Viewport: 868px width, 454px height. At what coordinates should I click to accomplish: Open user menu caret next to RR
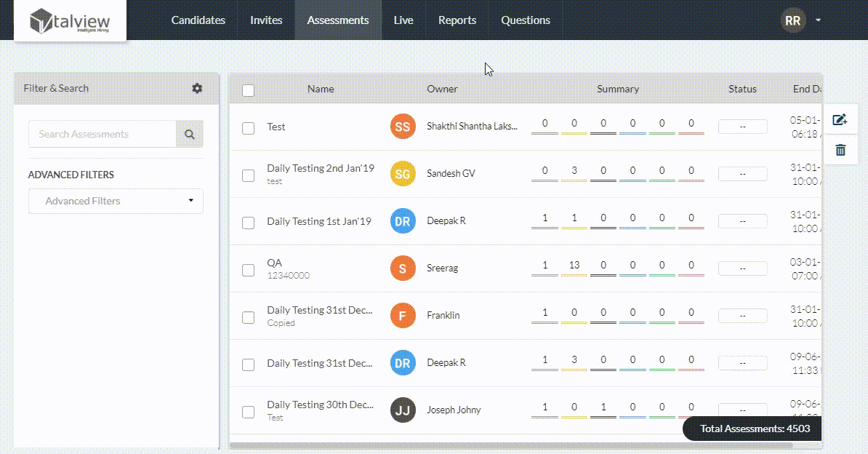click(818, 20)
